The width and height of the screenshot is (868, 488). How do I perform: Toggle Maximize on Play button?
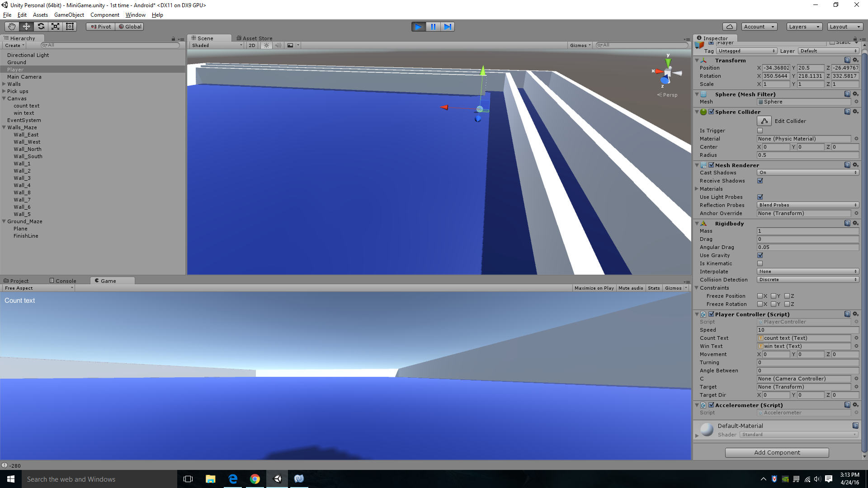(x=594, y=288)
